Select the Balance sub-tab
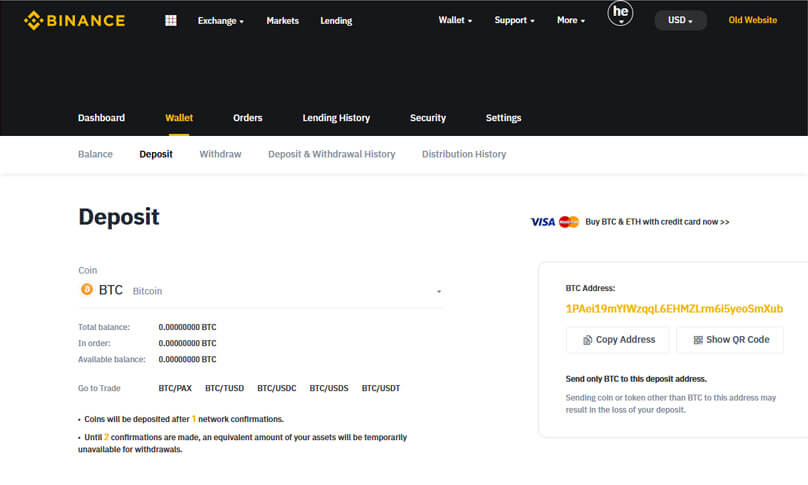 (x=95, y=154)
